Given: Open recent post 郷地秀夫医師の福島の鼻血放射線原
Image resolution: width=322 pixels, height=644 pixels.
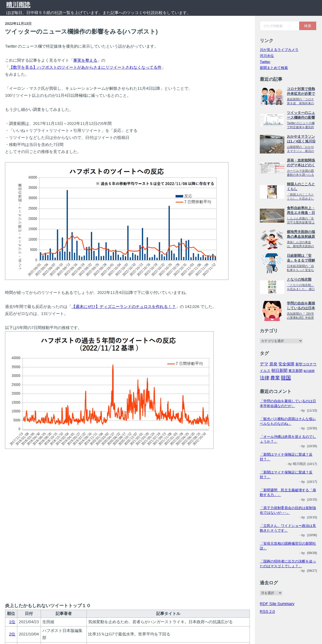Looking at the screenshot, I should [x=301, y=234].
